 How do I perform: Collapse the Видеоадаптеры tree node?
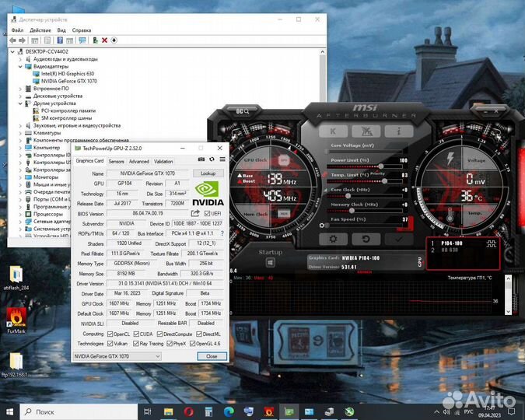pyautogui.click(x=20, y=66)
